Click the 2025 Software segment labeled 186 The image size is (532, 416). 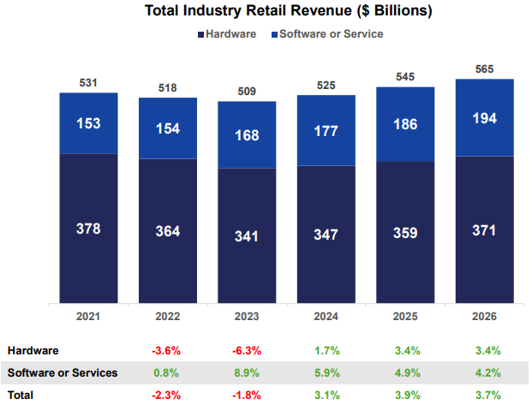(405, 124)
